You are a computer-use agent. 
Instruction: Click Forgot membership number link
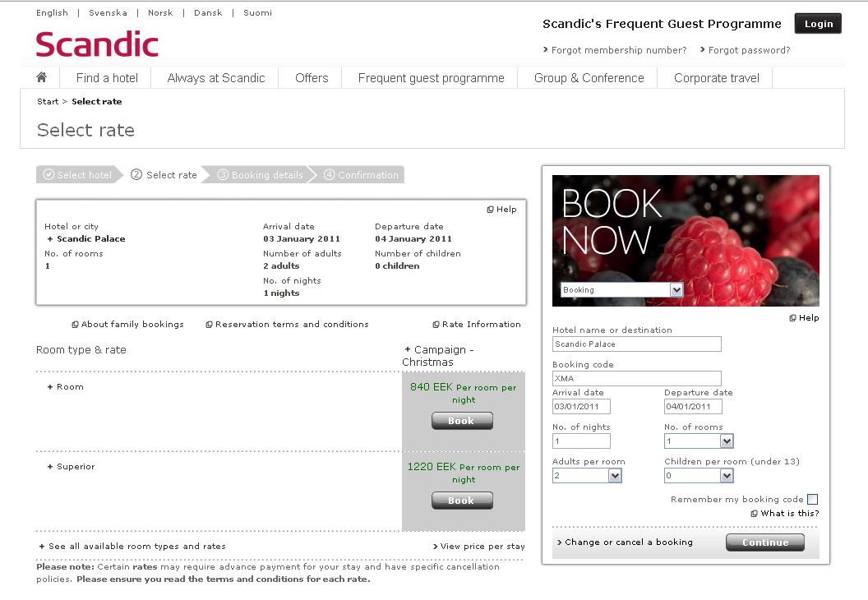[x=619, y=50]
